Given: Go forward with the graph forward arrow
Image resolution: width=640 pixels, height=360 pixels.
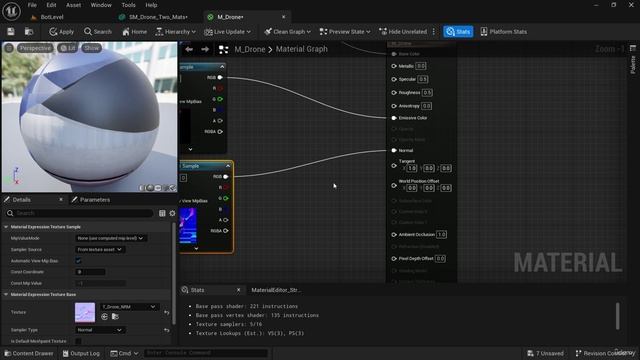Looking at the screenshot, I should 205,49.
